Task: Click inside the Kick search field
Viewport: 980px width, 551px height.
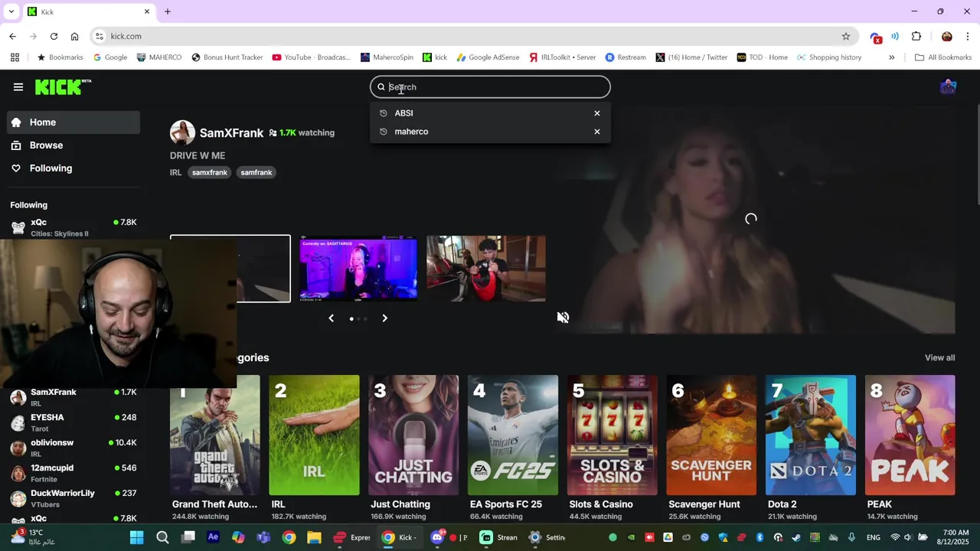Action: pos(490,87)
